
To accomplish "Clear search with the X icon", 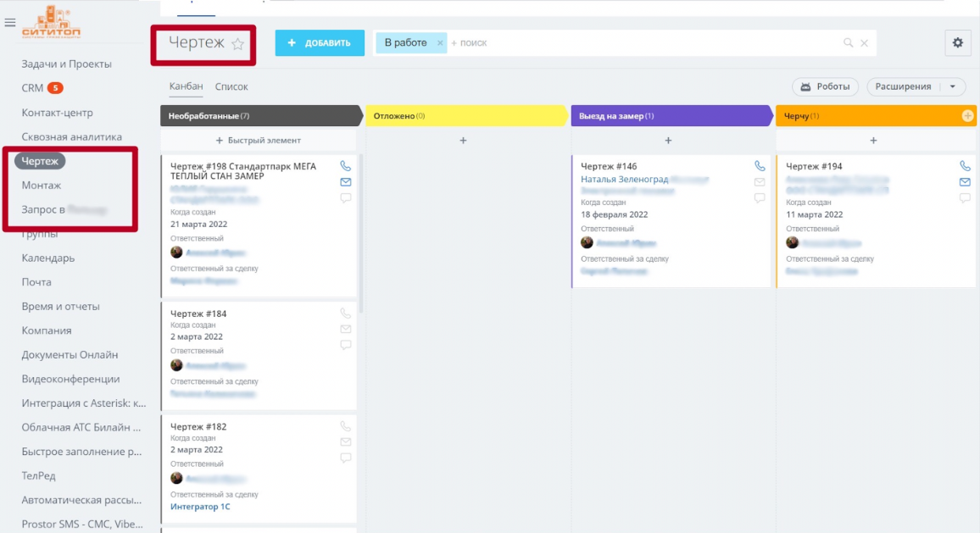I will click(x=865, y=42).
